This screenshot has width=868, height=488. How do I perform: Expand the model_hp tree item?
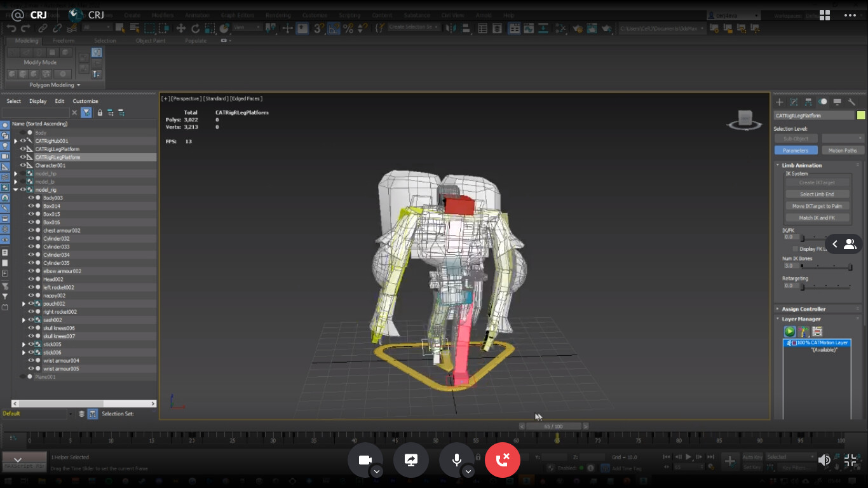pos(16,173)
